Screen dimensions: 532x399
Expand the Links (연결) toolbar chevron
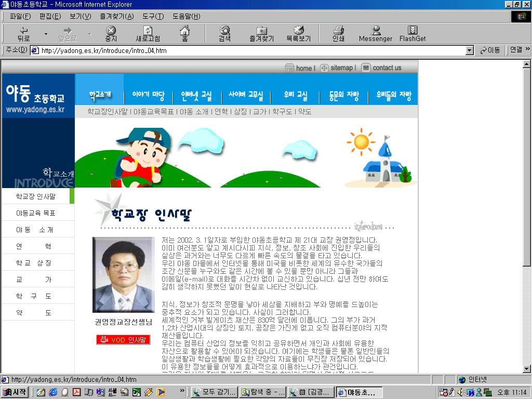pyautogui.click(x=528, y=49)
